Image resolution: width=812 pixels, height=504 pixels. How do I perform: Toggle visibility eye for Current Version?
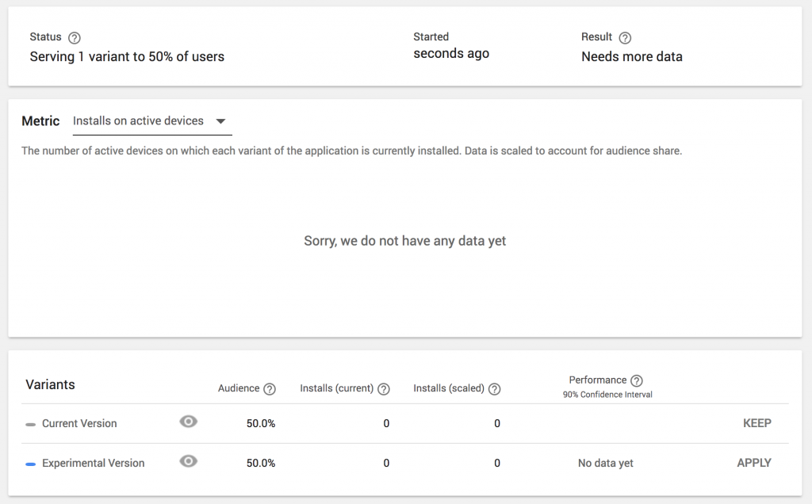click(188, 422)
